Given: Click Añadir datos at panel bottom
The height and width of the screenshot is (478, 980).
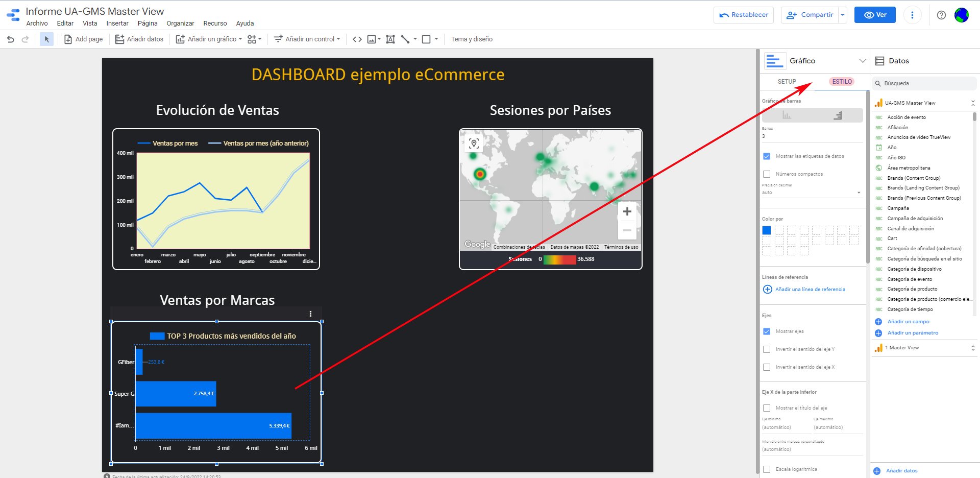Looking at the screenshot, I should click(x=896, y=471).
